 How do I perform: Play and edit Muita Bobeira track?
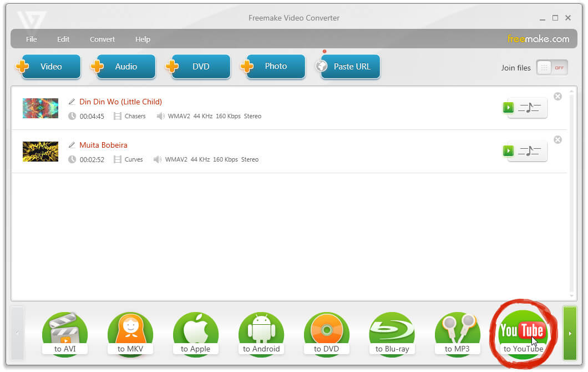[525, 151]
